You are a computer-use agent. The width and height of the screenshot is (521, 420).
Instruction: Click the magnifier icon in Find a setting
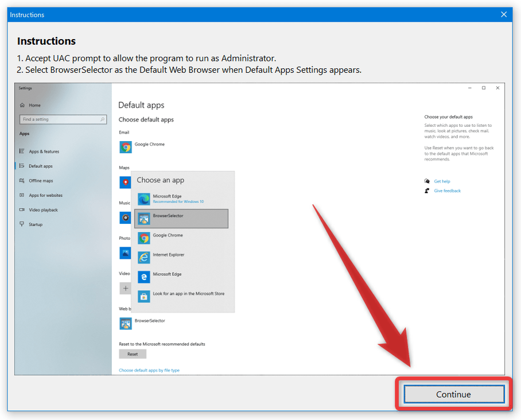(102, 119)
